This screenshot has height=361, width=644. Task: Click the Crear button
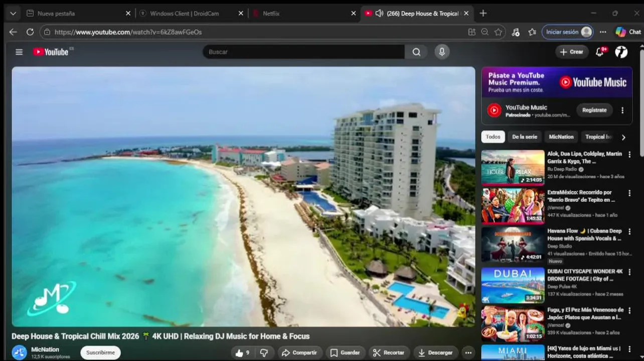[x=572, y=52]
